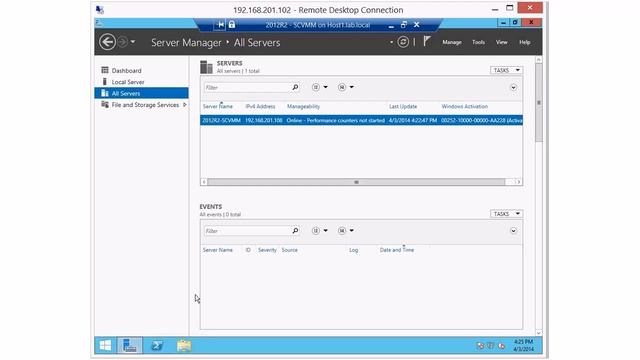This screenshot has width=640, height=360.
Task: Click the search magnifier in the Events filter
Action: (296, 231)
